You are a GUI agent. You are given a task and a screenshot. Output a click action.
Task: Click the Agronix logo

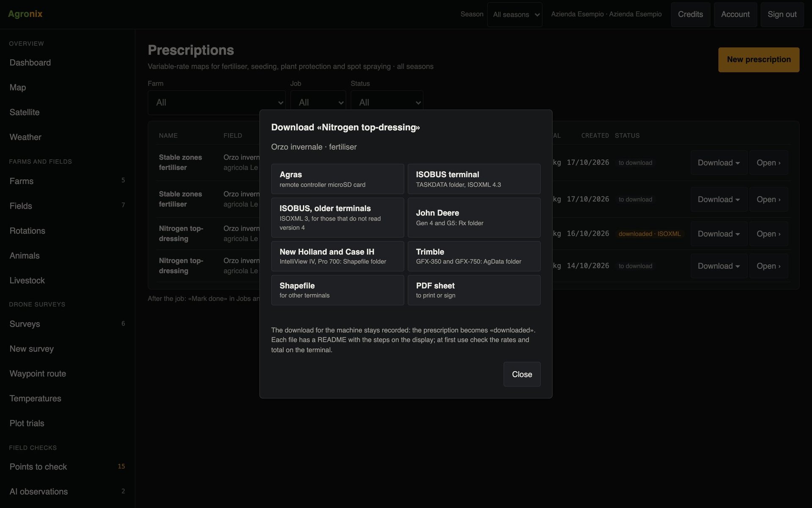pyautogui.click(x=25, y=14)
